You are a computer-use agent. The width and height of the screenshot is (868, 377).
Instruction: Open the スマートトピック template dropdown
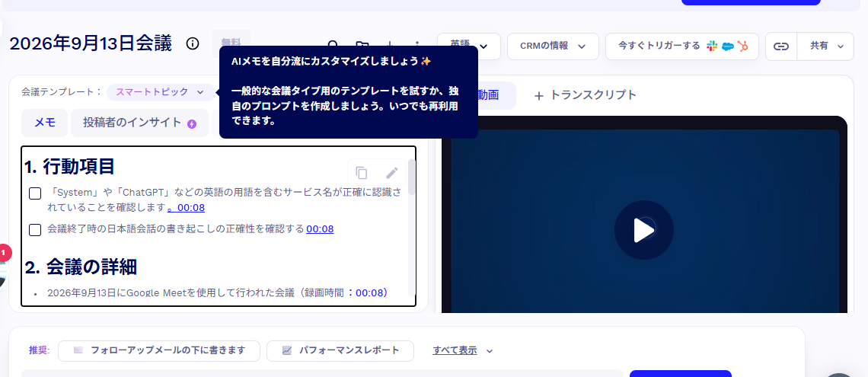coord(161,92)
